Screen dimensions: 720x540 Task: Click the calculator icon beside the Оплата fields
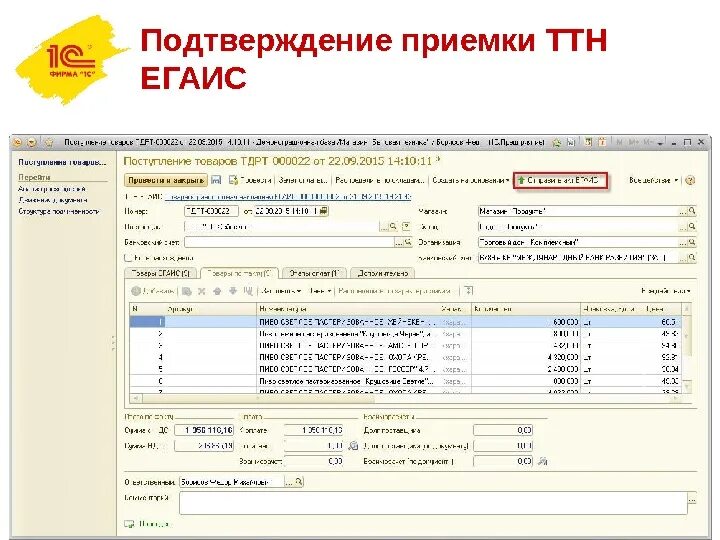[353, 445]
